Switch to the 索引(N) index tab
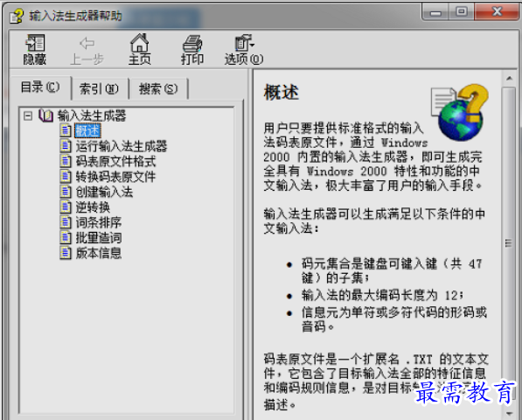The width and height of the screenshot is (522, 420). point(99,89)
